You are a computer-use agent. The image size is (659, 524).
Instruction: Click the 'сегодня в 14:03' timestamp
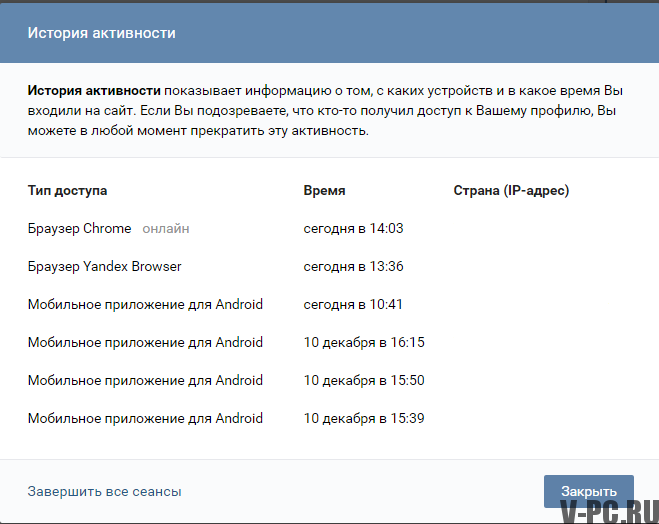click(353, 228)
